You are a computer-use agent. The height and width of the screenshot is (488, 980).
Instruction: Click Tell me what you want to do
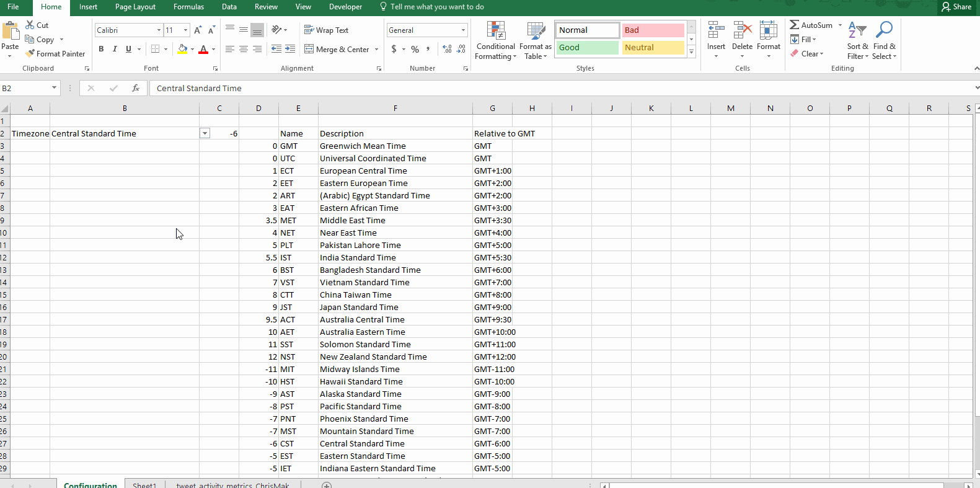pyautogui.click(x=432, y=7)
